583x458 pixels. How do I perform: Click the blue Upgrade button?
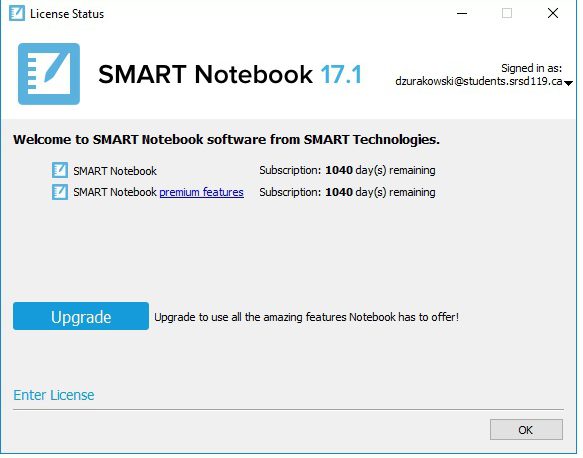pos(81,316)
